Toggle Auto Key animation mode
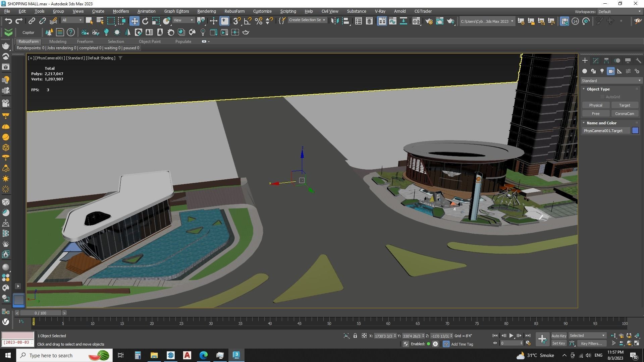 click(558, 336)
